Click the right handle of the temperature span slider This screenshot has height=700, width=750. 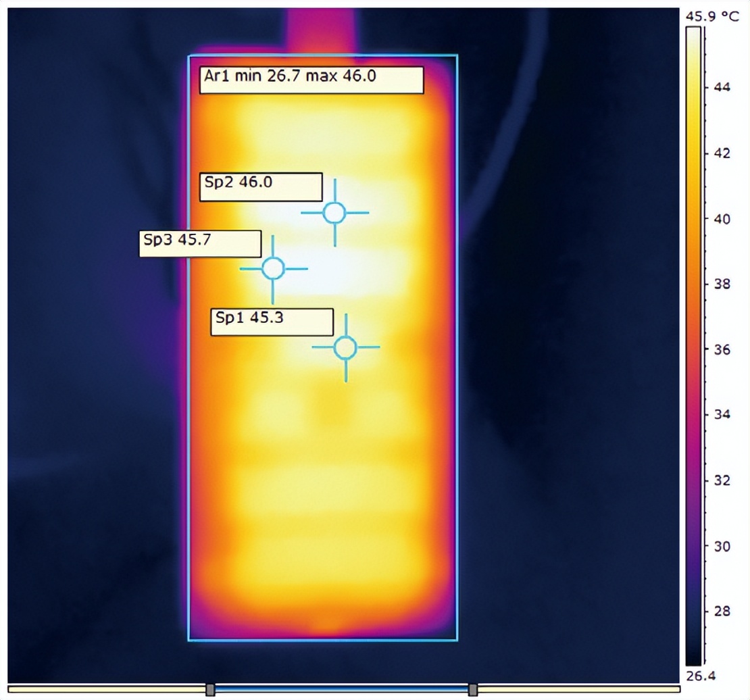pos(472,689)
